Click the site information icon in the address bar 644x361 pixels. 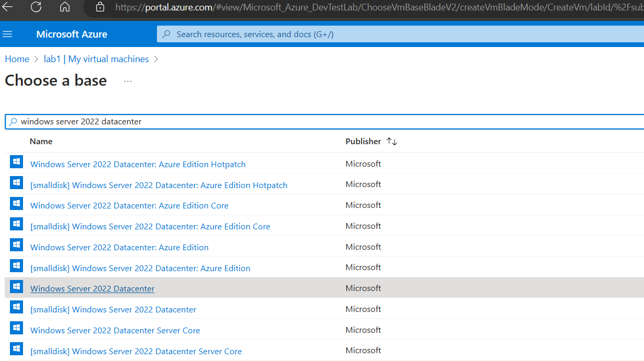pos(99,8)
